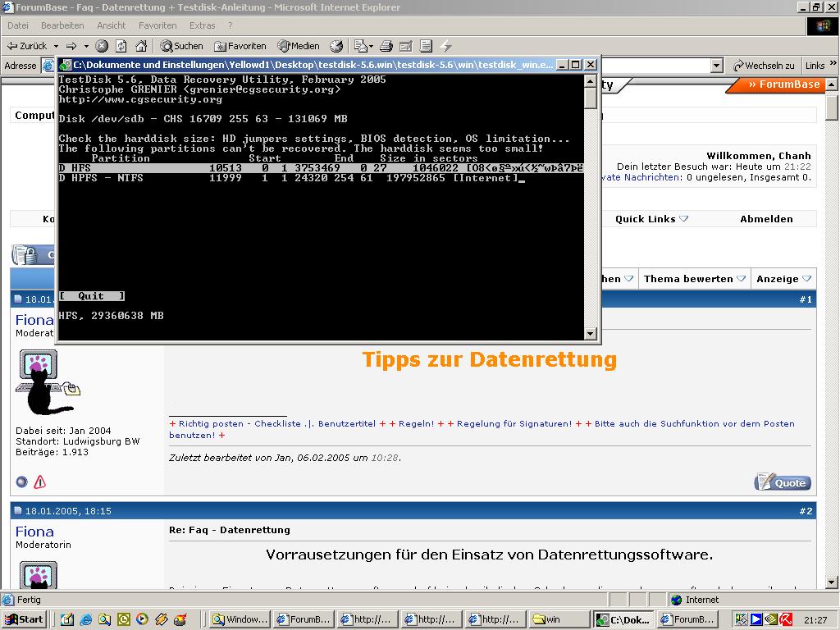The image size is (840, 630).
Task: Open the Ansicht menu
Action: tap(111, 25)
